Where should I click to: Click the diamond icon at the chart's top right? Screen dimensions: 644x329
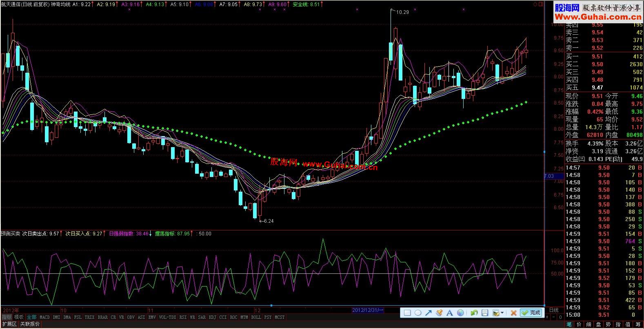[x=535, y=4]
